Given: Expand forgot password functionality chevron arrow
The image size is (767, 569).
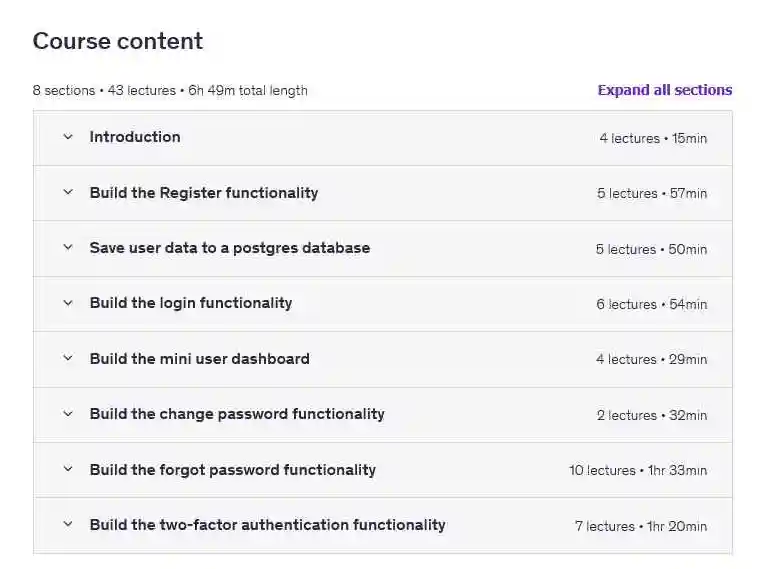Looking at the screenshot, I should (x=68, y=470).
